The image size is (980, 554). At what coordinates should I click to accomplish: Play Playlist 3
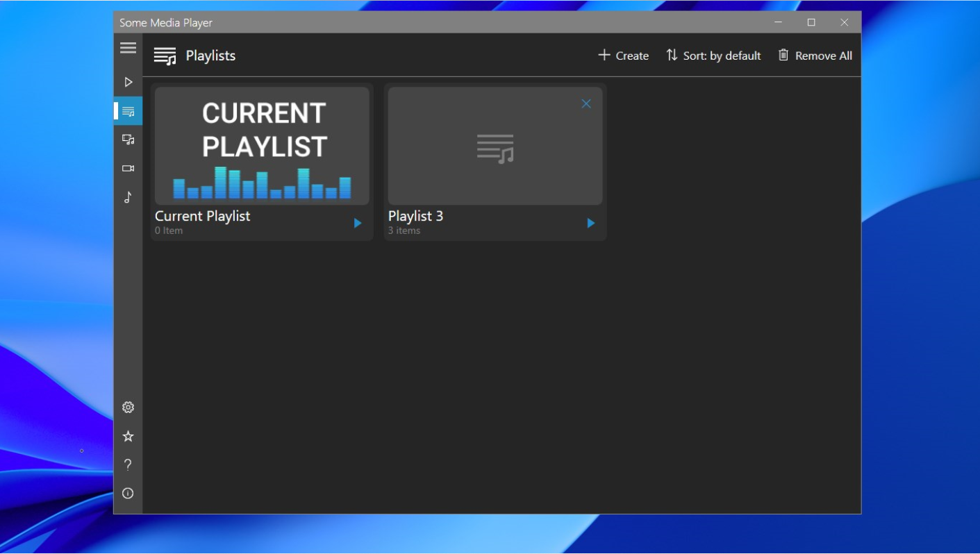591,223
